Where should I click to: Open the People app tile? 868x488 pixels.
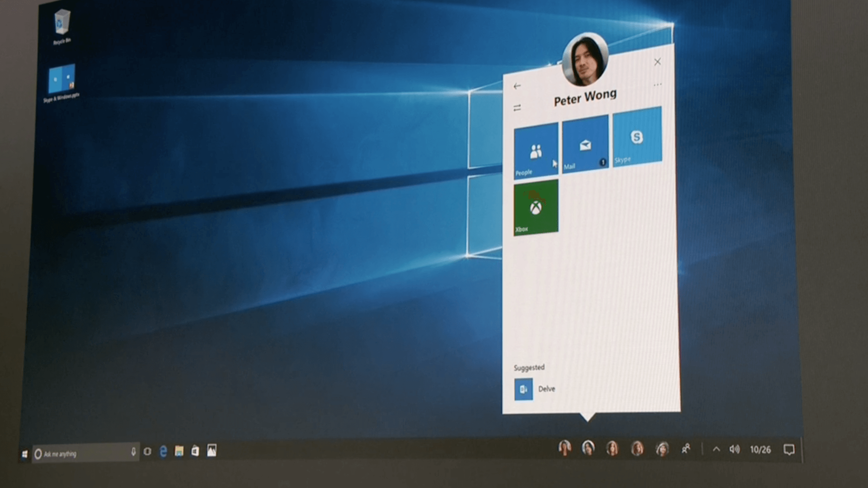(536, 151)
